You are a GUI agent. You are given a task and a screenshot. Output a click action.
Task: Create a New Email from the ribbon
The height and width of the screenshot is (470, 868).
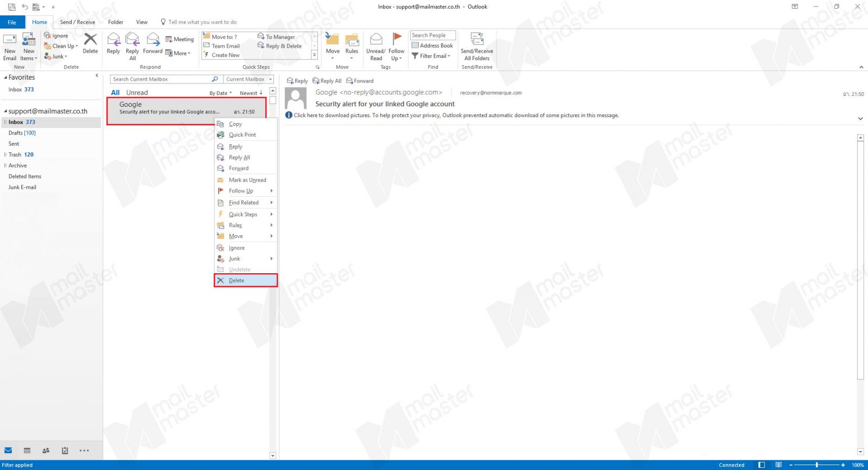(10, 47)
